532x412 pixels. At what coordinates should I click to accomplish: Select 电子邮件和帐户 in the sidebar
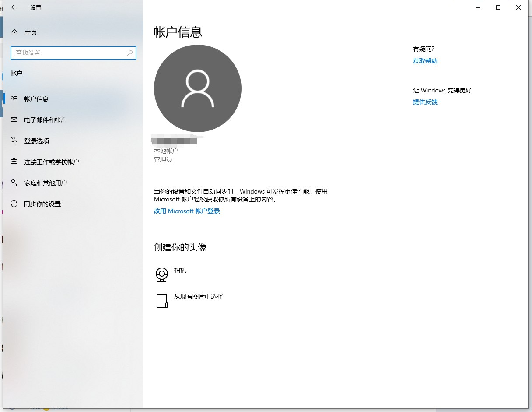(x=45, y=120)
